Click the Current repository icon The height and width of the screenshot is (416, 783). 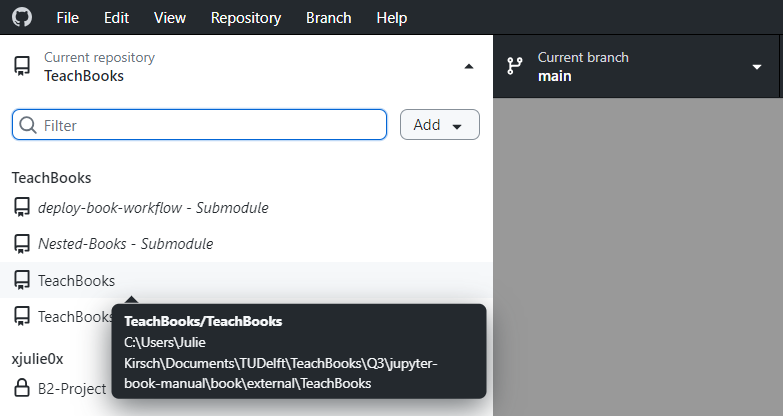[x=21, y=67]
